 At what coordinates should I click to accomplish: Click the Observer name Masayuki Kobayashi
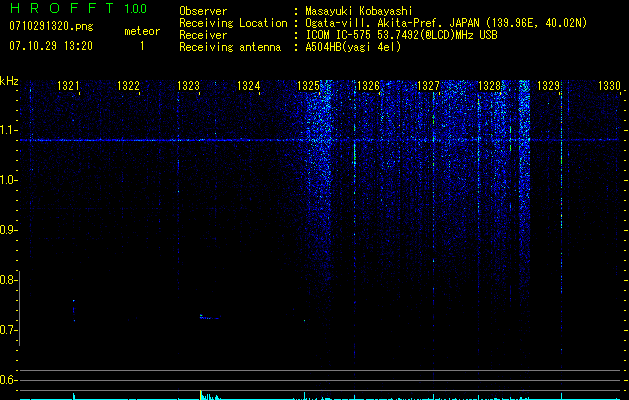358,11
